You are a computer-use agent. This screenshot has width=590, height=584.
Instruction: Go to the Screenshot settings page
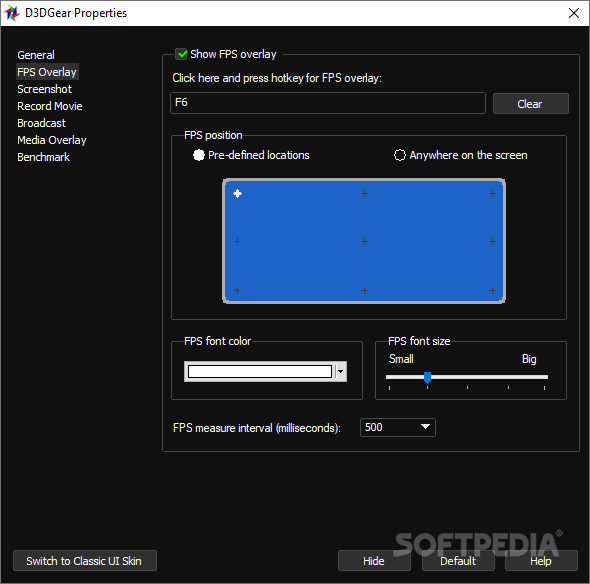(44, 89)
